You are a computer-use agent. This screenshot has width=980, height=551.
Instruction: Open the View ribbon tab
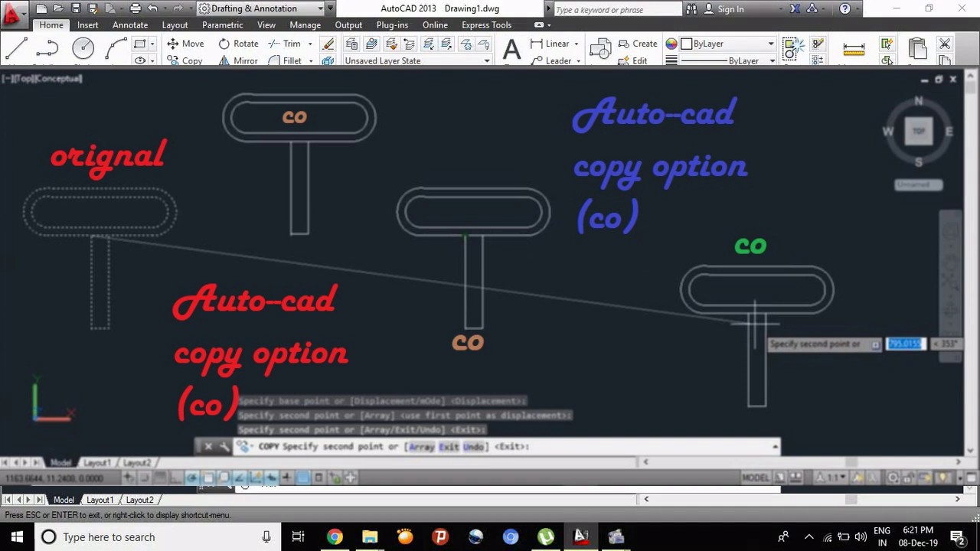click(266, 25)
